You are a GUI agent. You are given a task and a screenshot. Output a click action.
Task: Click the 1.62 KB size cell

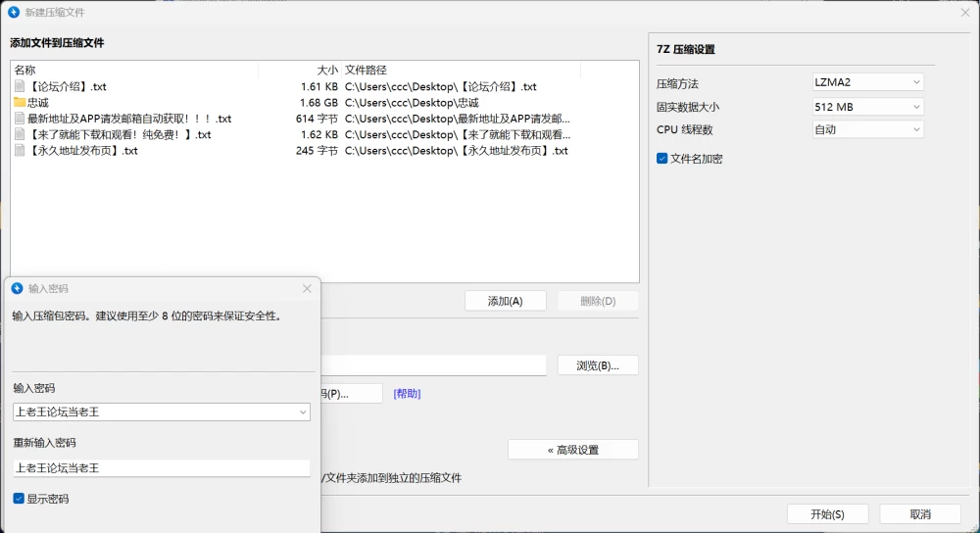[x=318, y=135]
